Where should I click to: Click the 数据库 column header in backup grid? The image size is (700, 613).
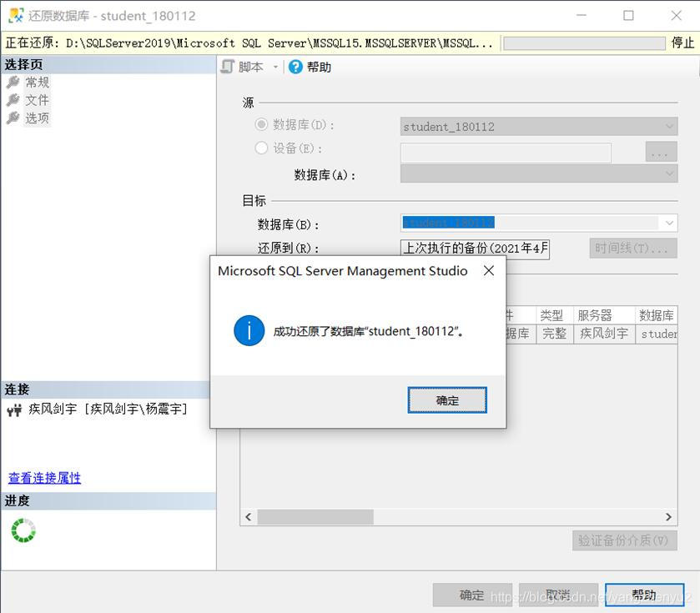click(x=657, y=315)
